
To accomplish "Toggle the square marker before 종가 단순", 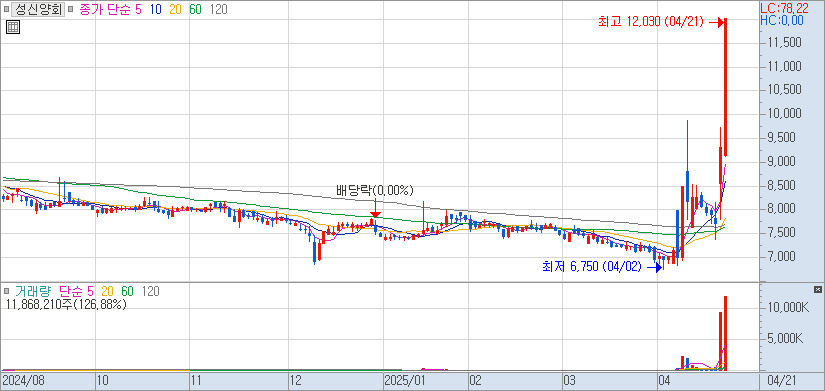I will coord(71,9).
